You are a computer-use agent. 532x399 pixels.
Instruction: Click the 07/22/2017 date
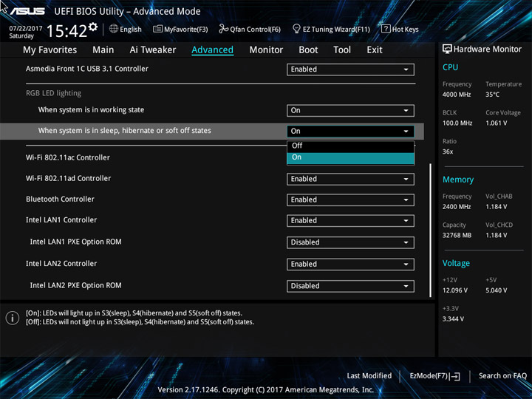[x=26, y=29]
